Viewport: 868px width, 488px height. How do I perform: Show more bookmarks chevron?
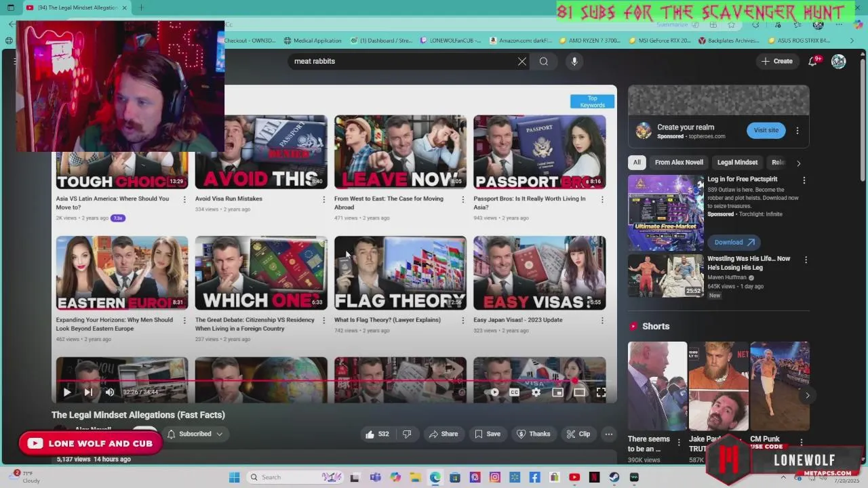(x=852, y=41)
